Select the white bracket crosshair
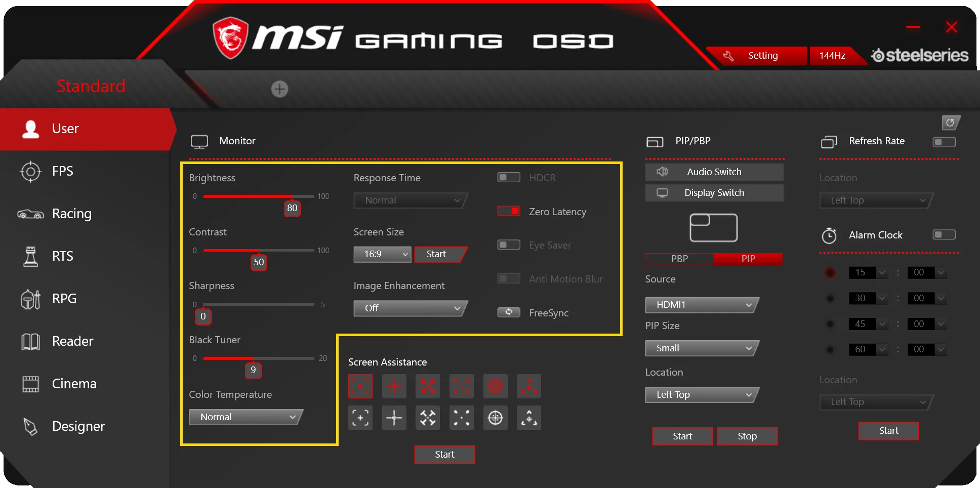 [x=360, y=418]
